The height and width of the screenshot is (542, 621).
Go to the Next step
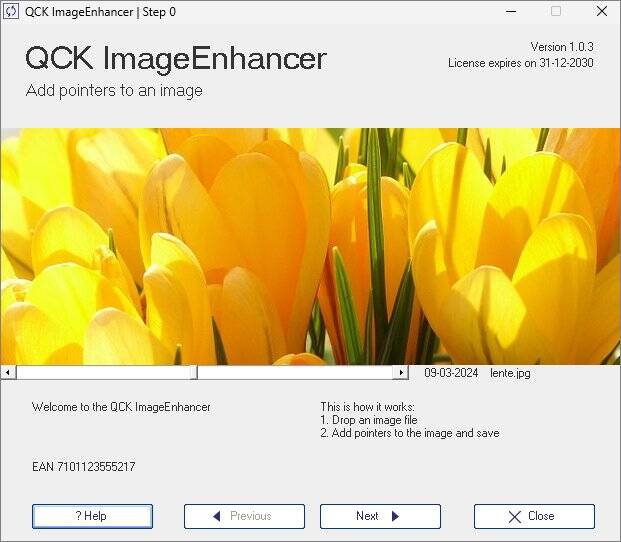coord(380,516)
